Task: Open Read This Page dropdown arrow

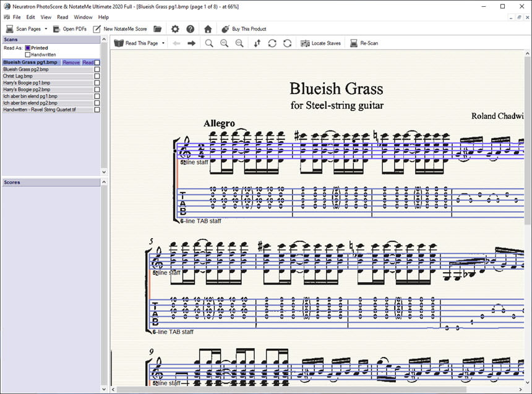Action: [x=163, y=43]
